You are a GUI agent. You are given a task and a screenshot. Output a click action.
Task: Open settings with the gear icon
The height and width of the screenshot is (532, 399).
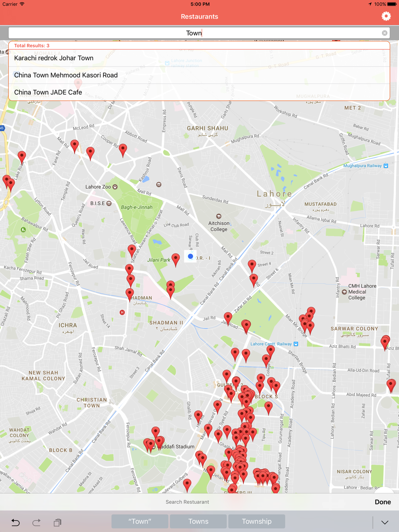point(386,16)
